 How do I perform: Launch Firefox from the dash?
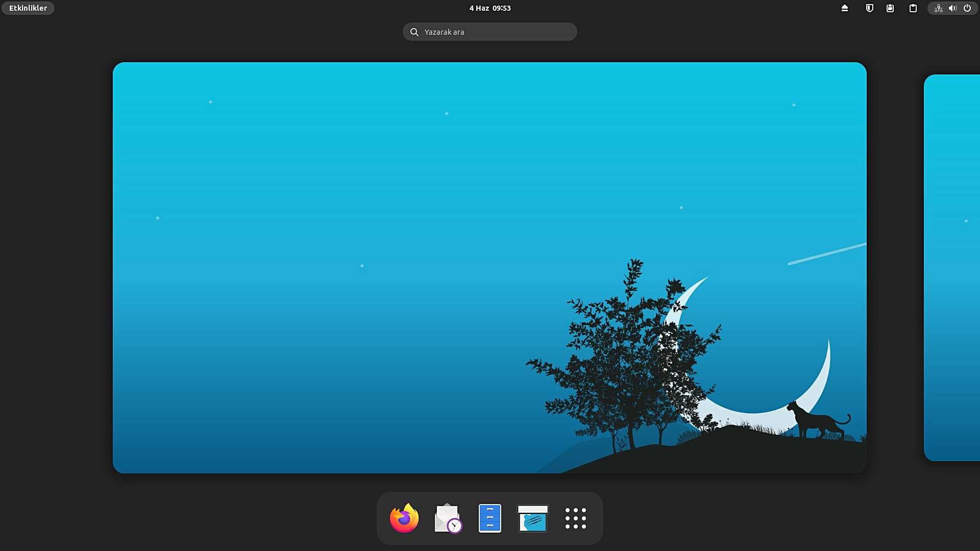click(x=404, y=518)
